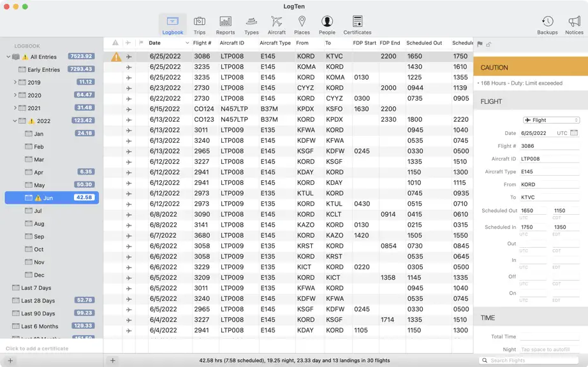Click the lock icon in detail panel header

[x=489, y=44]
